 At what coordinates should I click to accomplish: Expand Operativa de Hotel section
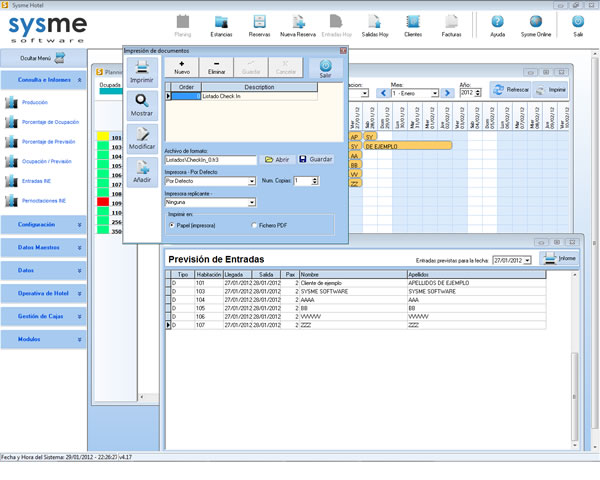coord(44,294)
